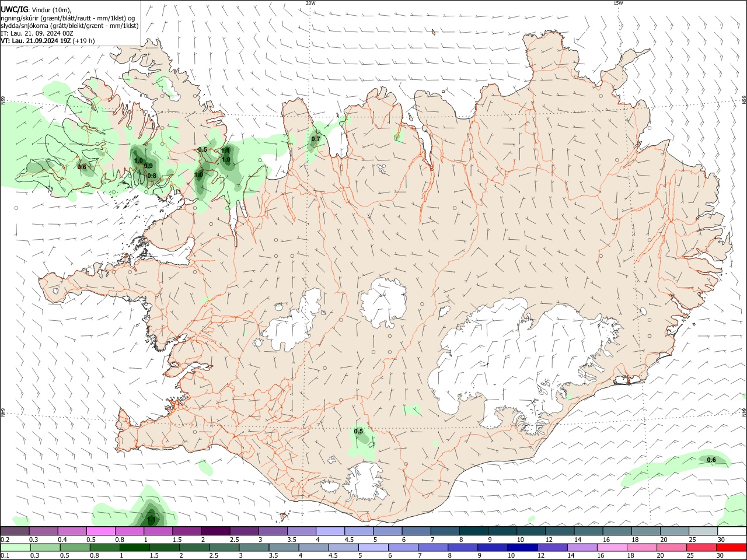Click the '15W' longitude label
Image resolution: width=747 pixels, height=560 pixels.
tap(618, 3)
